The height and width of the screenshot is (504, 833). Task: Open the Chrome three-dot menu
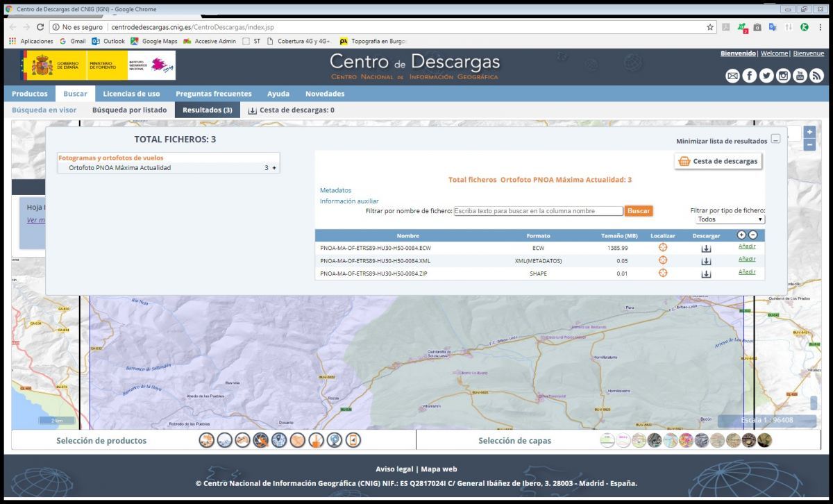pos(820,27)
